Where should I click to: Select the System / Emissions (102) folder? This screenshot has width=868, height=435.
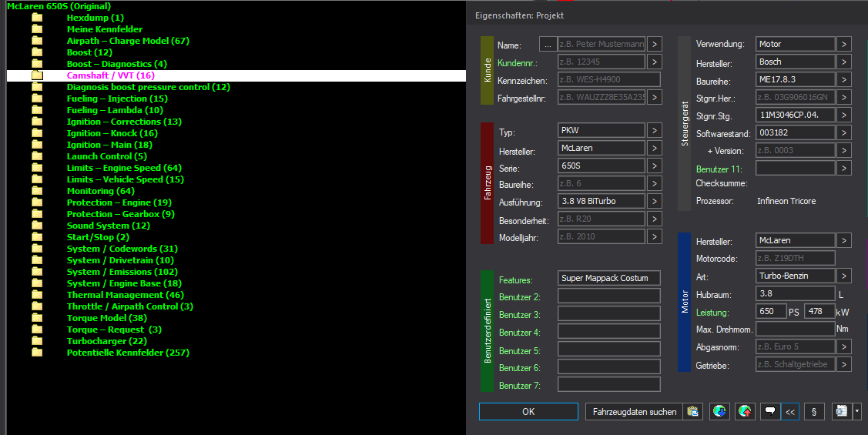pos(122,273)
